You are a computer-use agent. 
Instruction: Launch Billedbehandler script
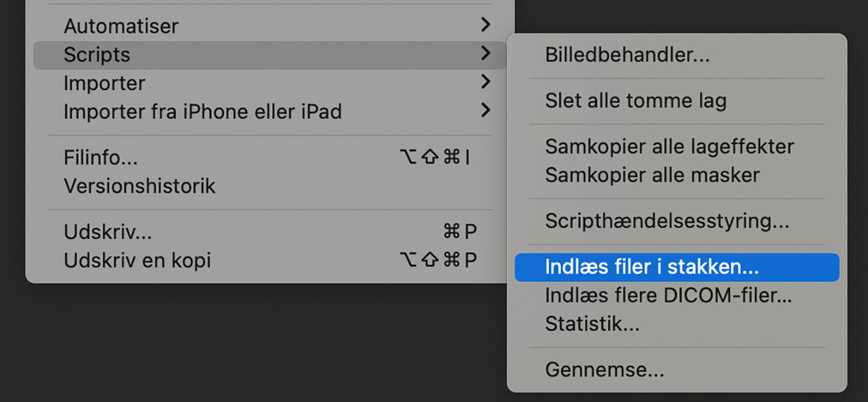(627, 55)
